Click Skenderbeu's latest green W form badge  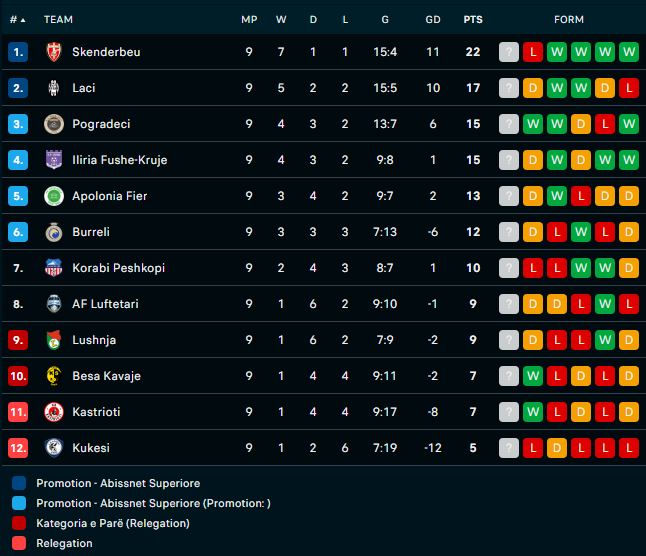coord(628,52)
